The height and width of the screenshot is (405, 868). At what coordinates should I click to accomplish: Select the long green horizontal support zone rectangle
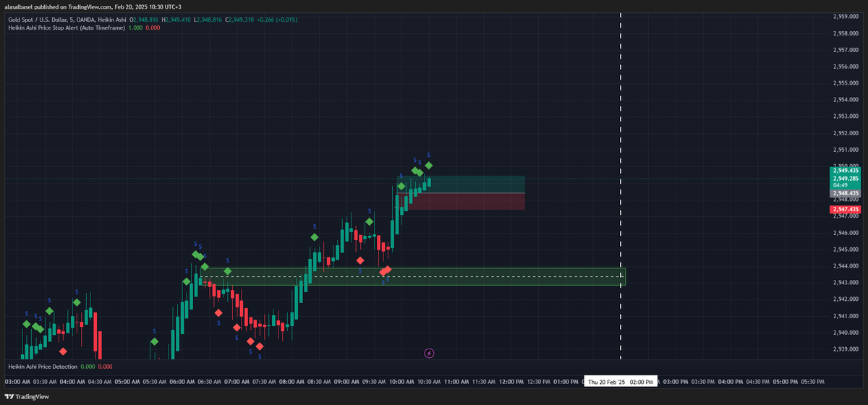click(413, 276)
